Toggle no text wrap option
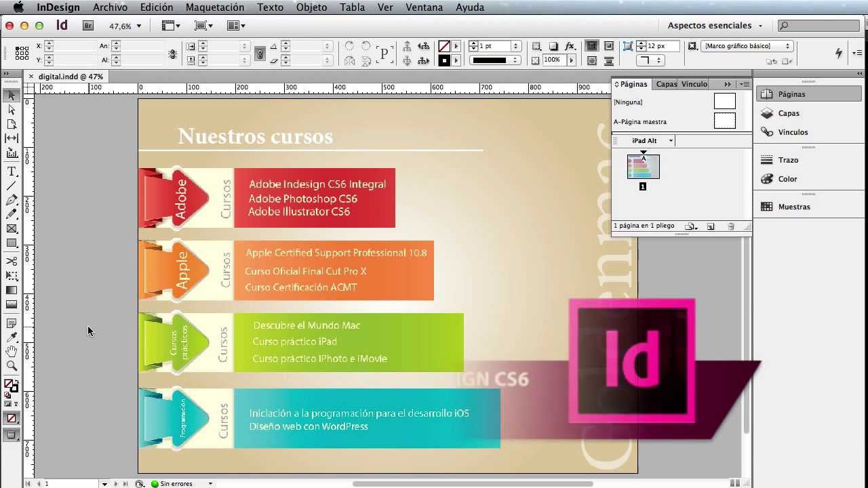The width and height of the screenshot is (868, 488). 592,46
